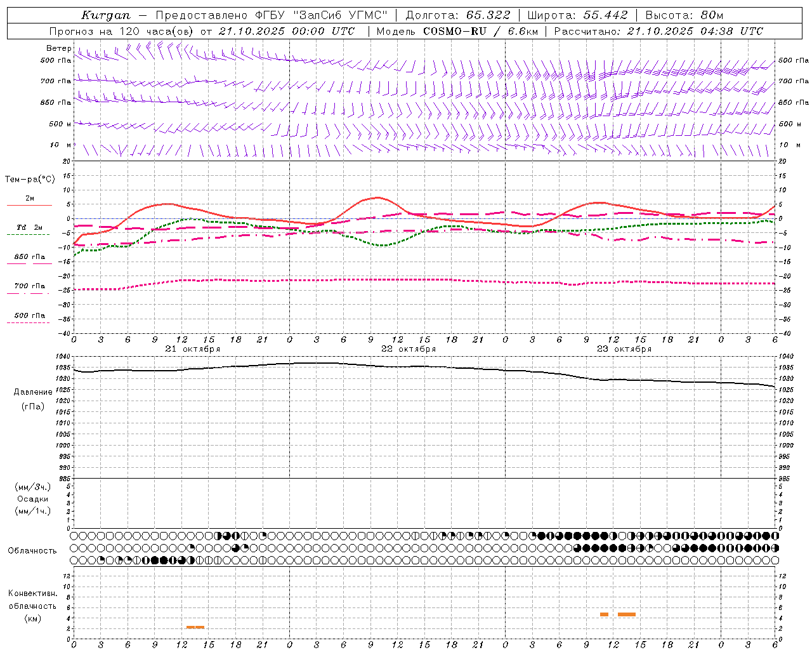The width and height of the screenshot is (812, 650).
Task: Click the "Облачность" cloud cover row label
Action: pyautogui.click(x=32, y=550)
